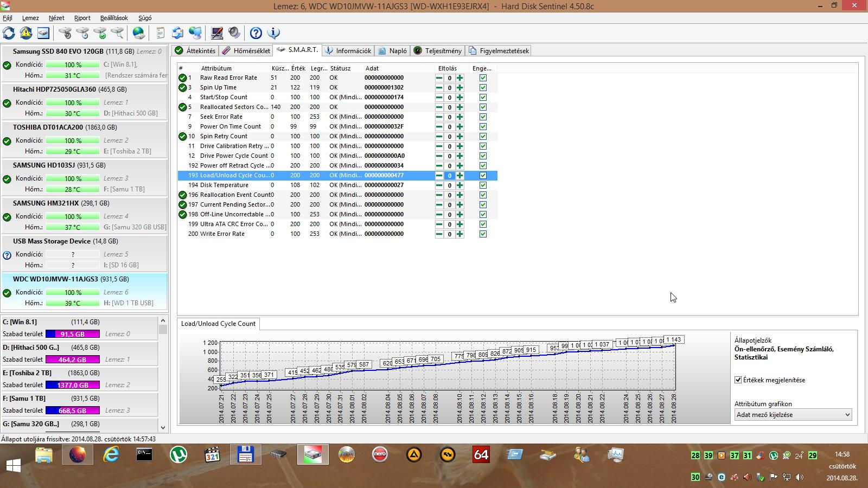Select the USB Mass Storage Device
868x488 pixels.
(84, 254)
